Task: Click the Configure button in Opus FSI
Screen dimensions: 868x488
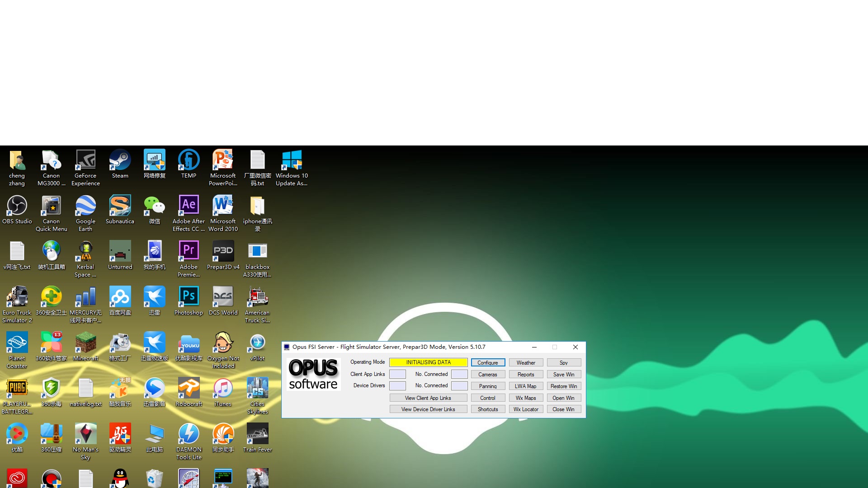Action: (488, 362)
